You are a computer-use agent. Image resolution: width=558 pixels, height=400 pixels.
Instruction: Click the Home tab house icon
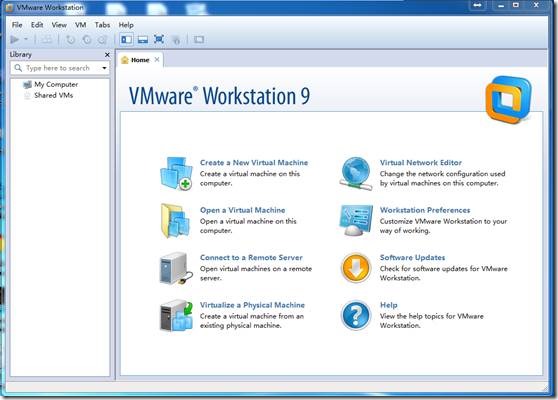[125, 60]
